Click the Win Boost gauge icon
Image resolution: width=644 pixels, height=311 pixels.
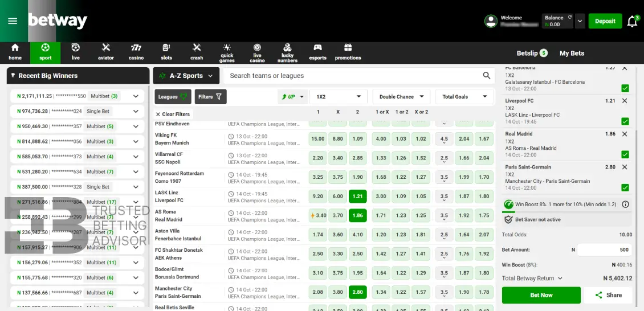tap(508, 204)
